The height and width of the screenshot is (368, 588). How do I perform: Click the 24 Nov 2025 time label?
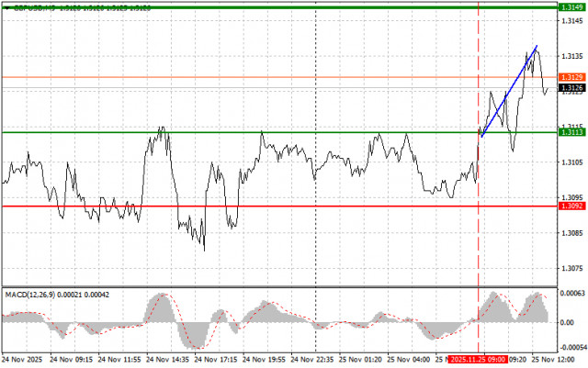pyautogui.click(x=22, y=360)
